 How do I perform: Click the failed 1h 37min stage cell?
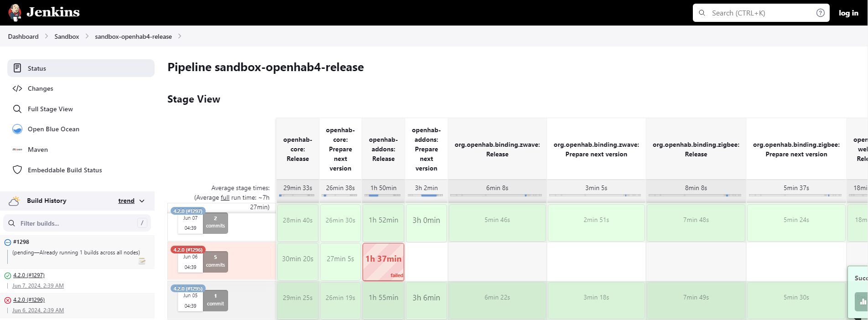(x=383, y=262)
